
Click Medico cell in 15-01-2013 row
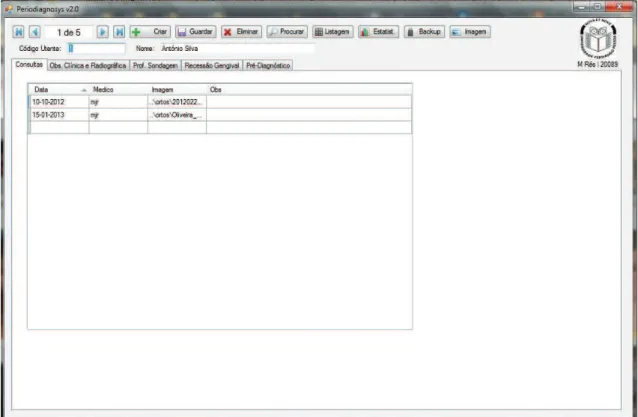click(118, 115)
